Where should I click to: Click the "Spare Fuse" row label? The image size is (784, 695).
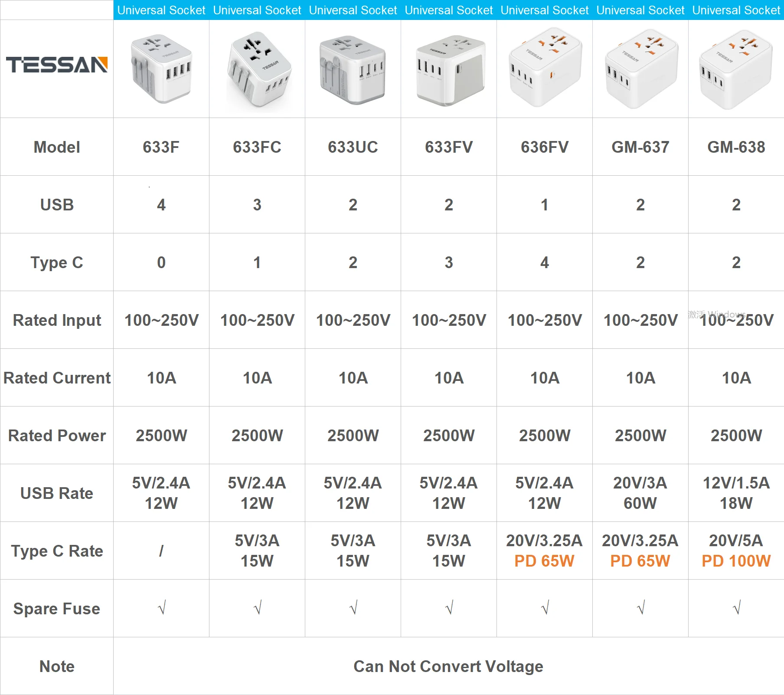tap(57, 609)
